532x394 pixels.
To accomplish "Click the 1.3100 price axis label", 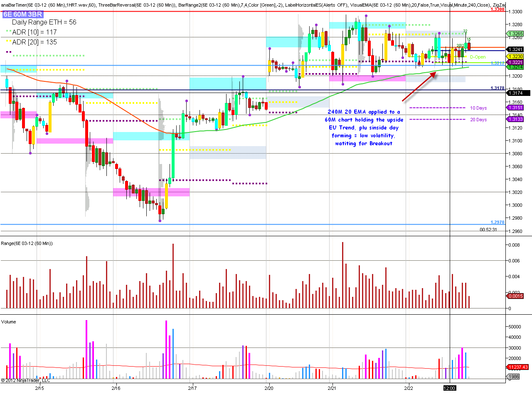I will 515,140.
